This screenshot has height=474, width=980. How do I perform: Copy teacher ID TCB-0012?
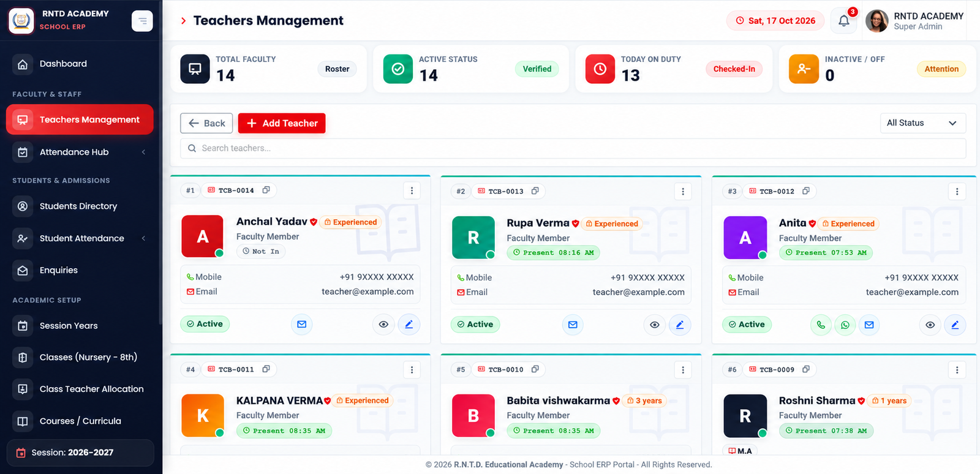806,191
